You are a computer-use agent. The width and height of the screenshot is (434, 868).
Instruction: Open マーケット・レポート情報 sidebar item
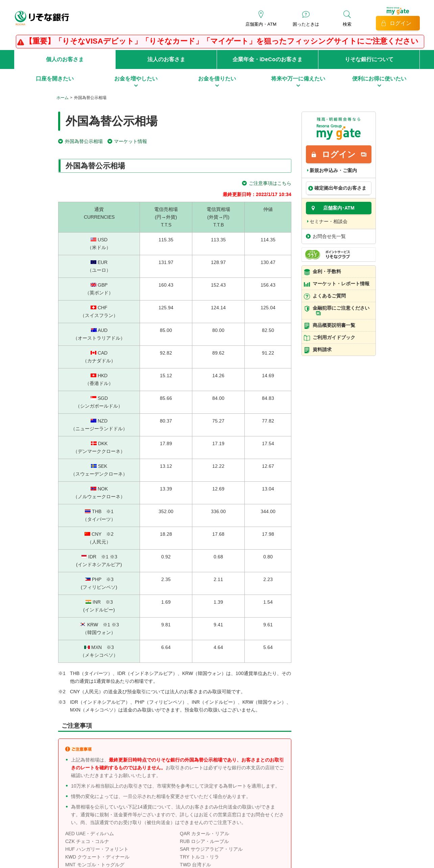339,284
